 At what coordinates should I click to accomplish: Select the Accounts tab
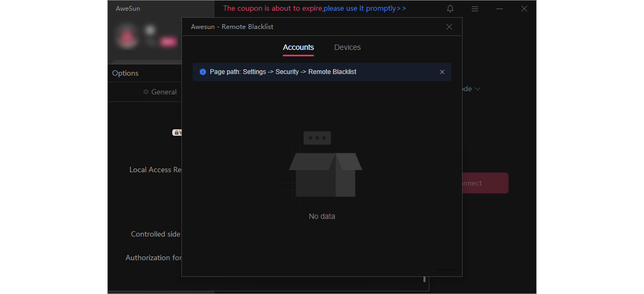(298, 47)
